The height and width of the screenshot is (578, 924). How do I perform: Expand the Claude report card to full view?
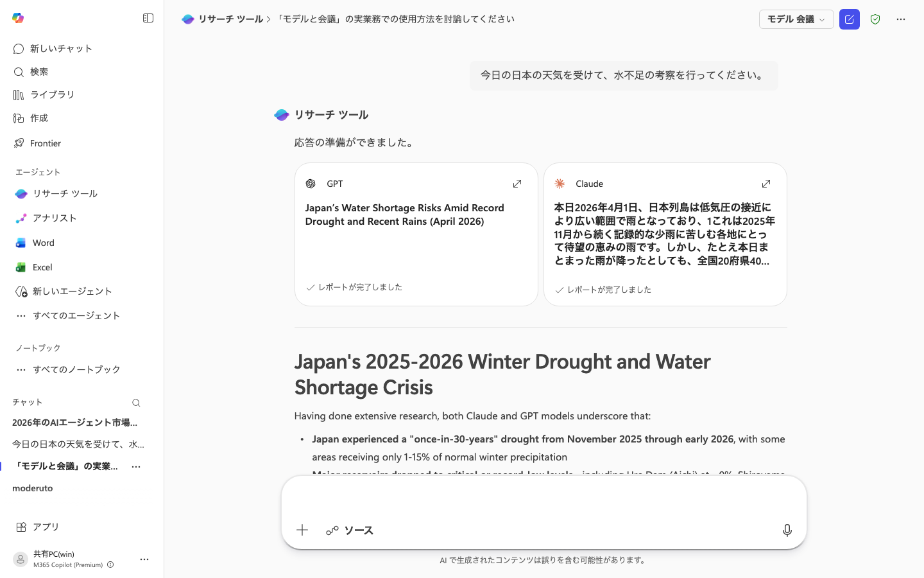tap(766, 184)
